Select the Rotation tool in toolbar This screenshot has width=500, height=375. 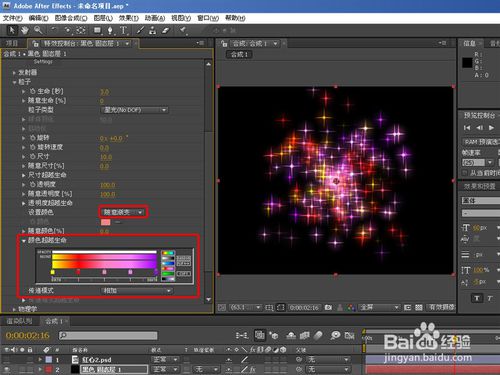point(54,30)
